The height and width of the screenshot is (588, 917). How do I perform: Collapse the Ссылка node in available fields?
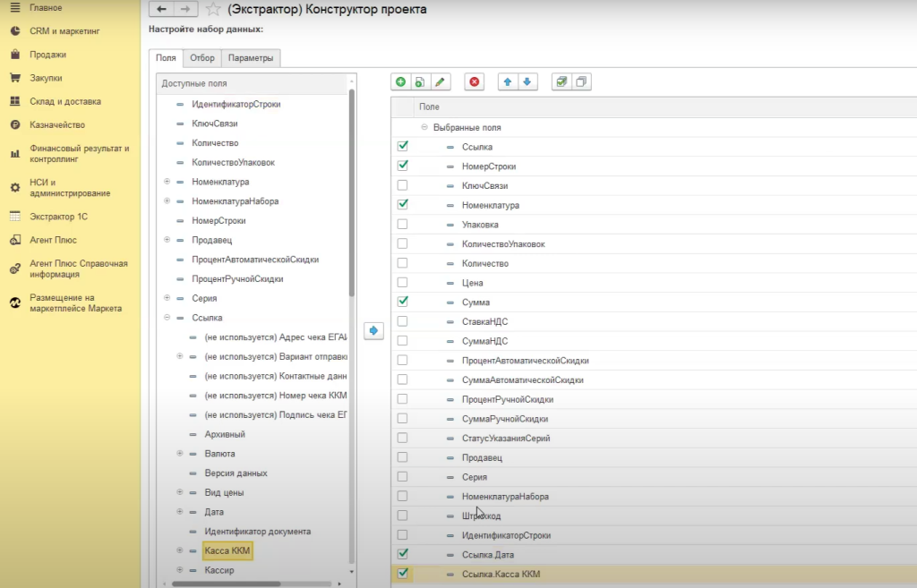point(167,318)
